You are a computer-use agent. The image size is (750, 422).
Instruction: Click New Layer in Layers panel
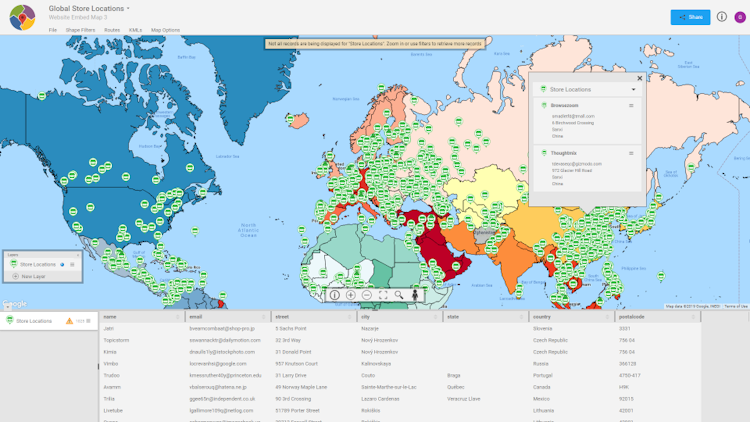tap(33, 277)
